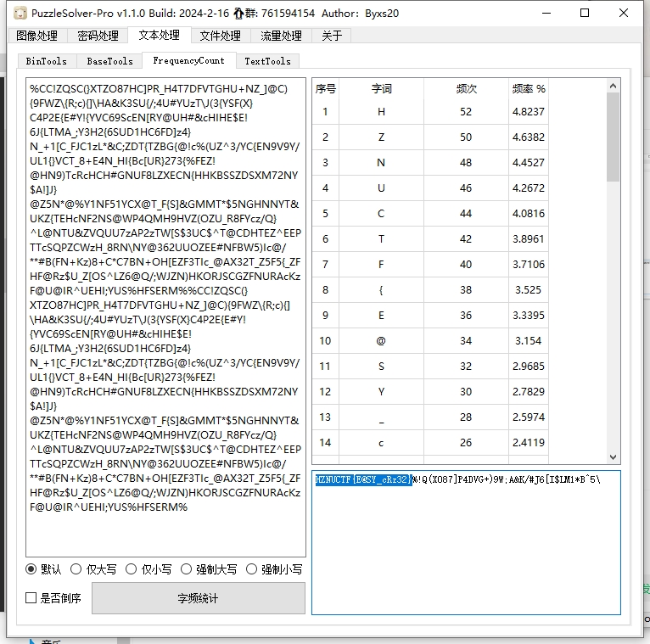Sort by the 频次 column header
The image size is (650, 644).
(466, 88)
